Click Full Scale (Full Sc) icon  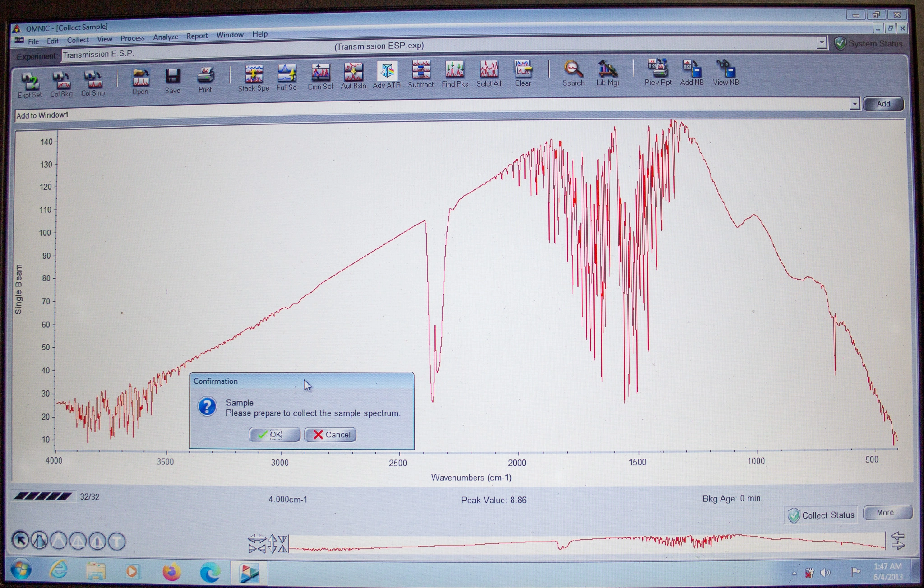coord(286,77)
